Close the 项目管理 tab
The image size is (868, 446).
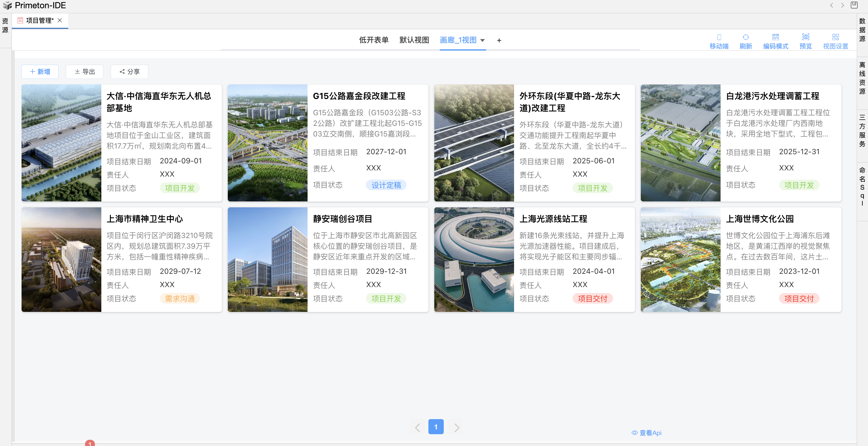pyautogui.click(x=60, y=21)
